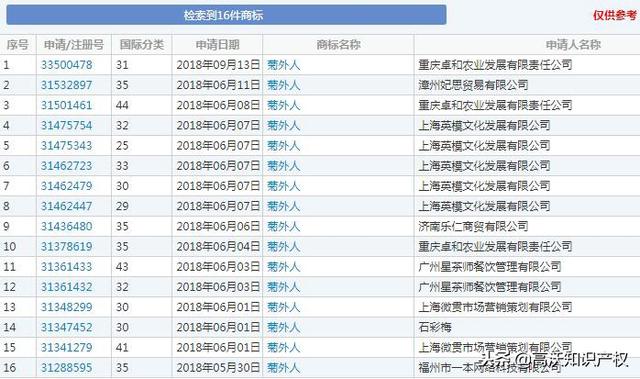Select date cell 2018年06月08日
Viewport: 640px width, 379px height.
(218, 105)
